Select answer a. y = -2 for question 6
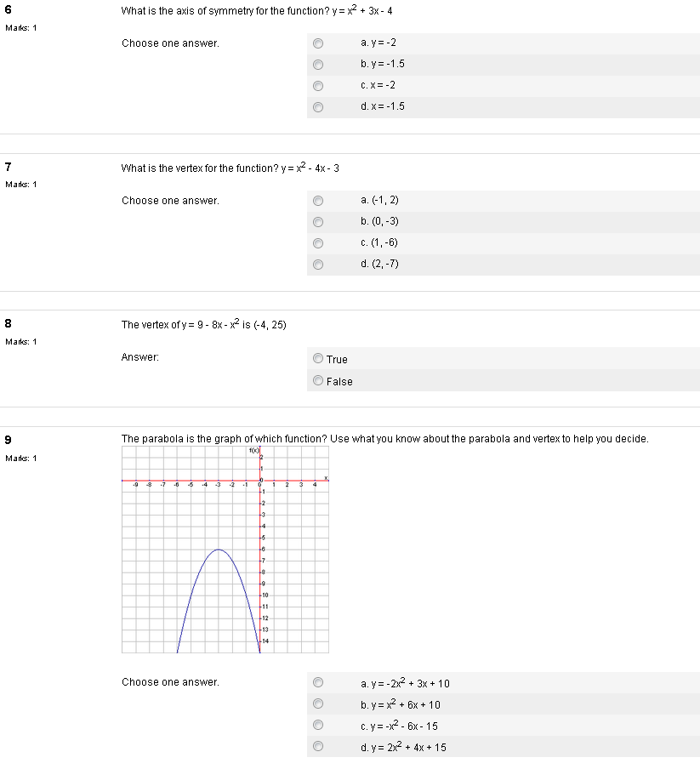Screen dimensions: 700x769 (x=318, y=43)
